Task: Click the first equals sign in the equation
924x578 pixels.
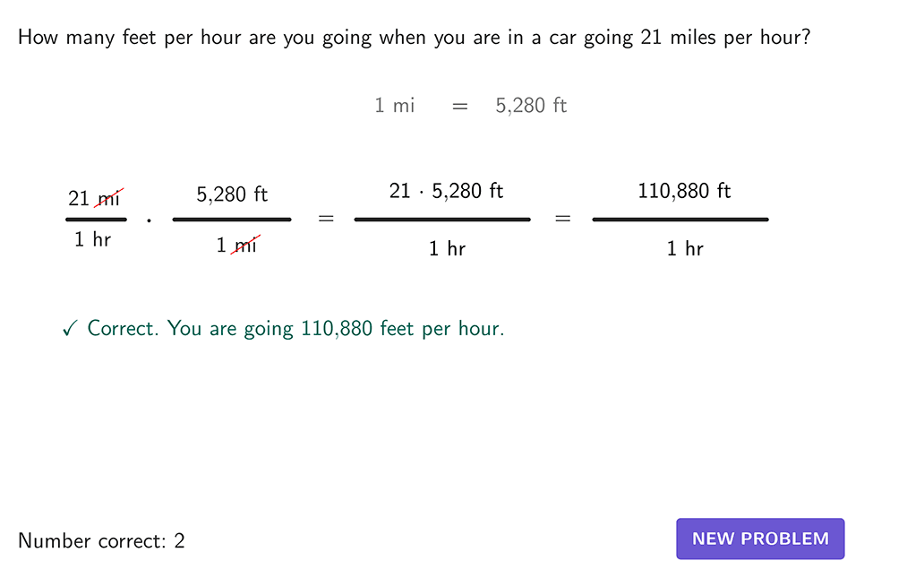Action: [x=327, y=219]
